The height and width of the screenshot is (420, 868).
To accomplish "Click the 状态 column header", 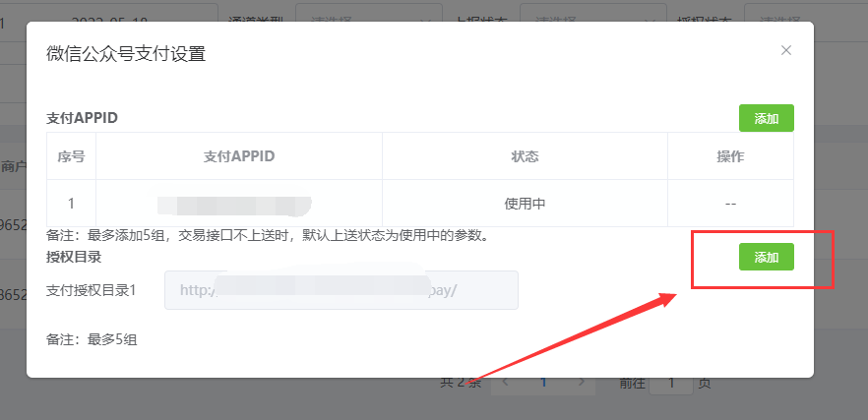I will pos(525,156).
